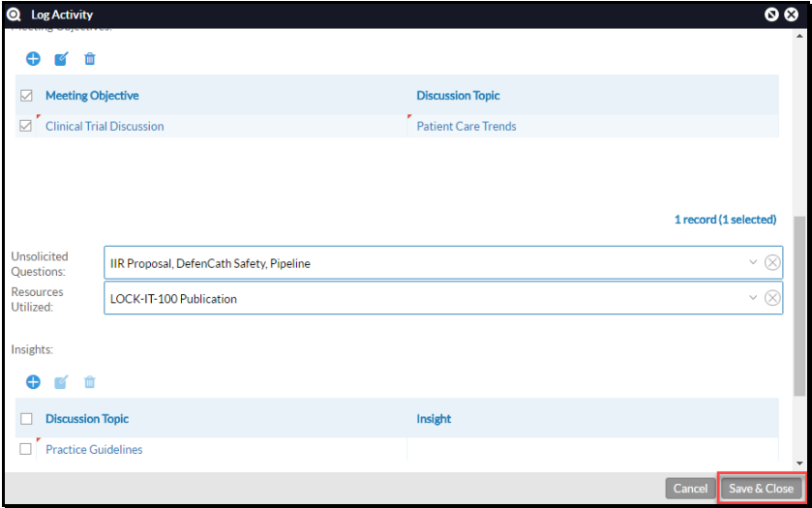Select the Patient Care Trends cell
The image size is (812, 508).
pyautogui.click(x=593, y=126)
